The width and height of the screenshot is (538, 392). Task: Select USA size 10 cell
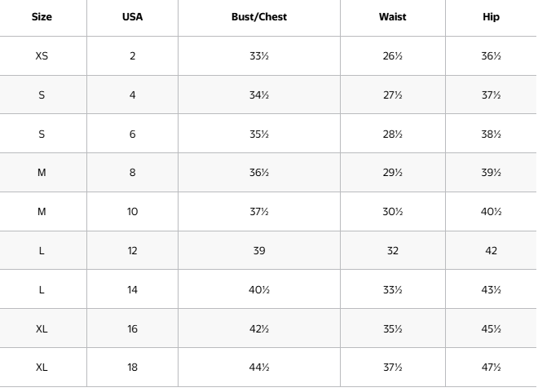pyautogui.click(x=132, y=212)
